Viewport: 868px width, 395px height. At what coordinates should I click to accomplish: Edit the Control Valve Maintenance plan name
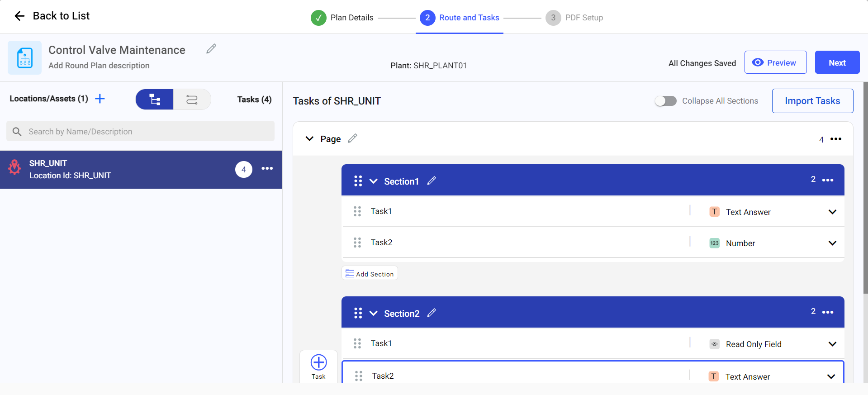pyautogui.click(x=211, y=49)
